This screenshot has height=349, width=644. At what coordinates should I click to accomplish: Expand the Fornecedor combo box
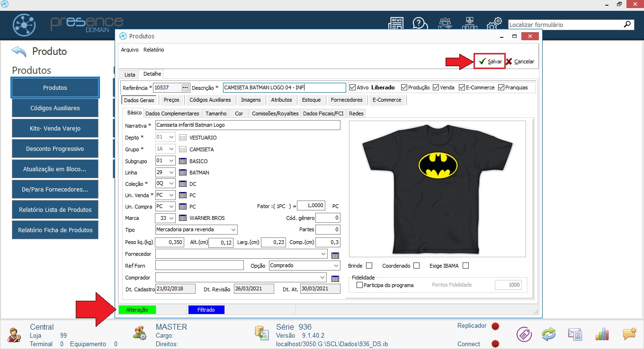pyautogui.click(x=323, y=254)
